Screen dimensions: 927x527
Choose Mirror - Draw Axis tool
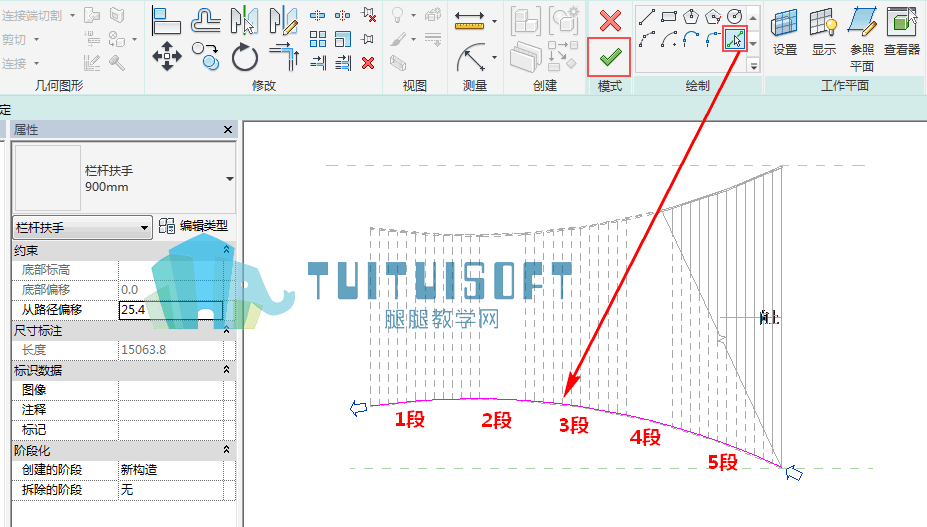point(283,20)
